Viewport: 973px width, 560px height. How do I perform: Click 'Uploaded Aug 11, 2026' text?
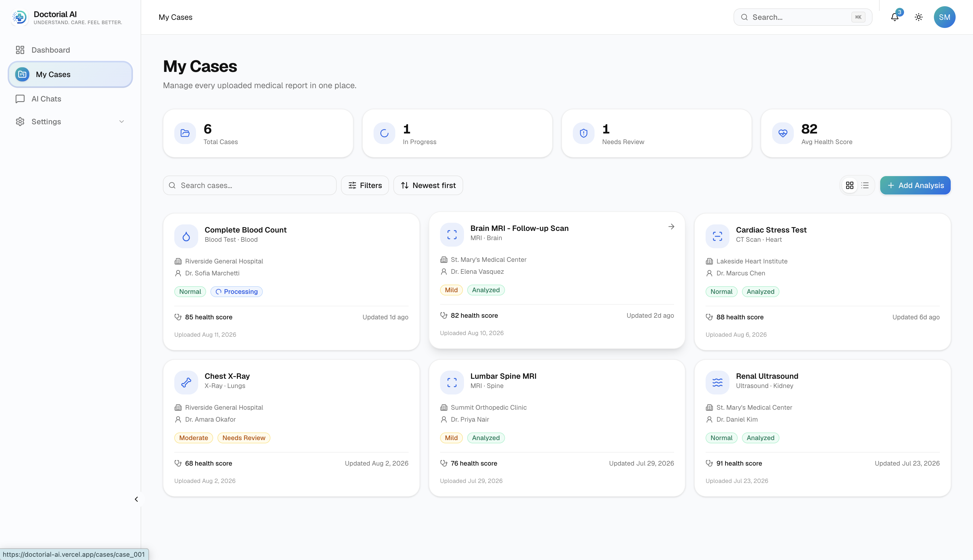205,335
